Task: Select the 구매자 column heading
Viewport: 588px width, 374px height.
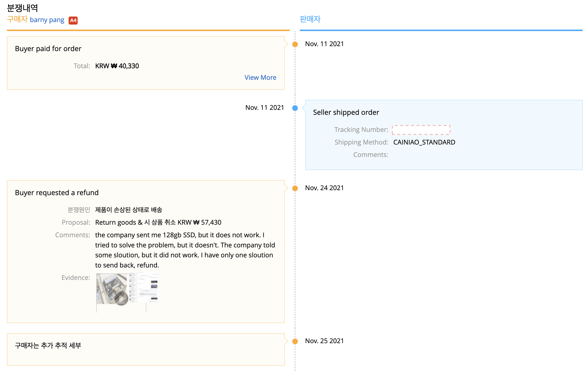Action: pyautogui.click(x=17, y=19)
